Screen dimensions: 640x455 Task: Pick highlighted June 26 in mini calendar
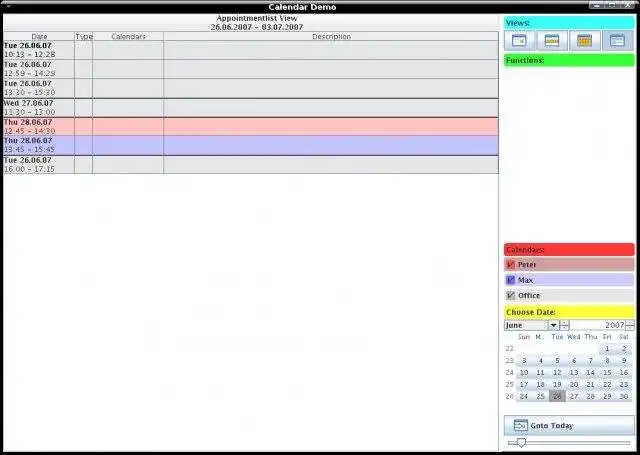click(x=557, y=396)
